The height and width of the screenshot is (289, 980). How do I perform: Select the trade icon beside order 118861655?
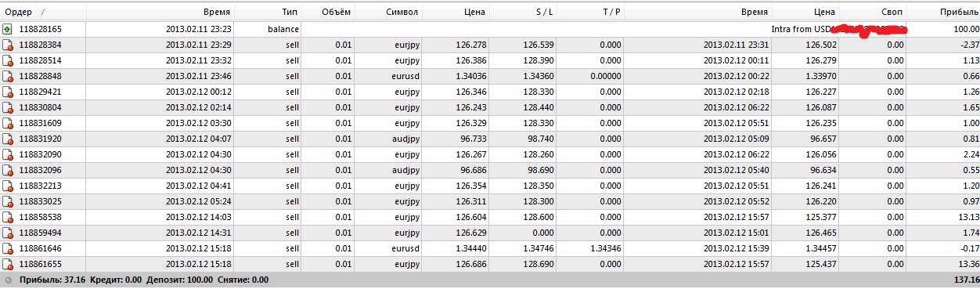pos(8,264)
